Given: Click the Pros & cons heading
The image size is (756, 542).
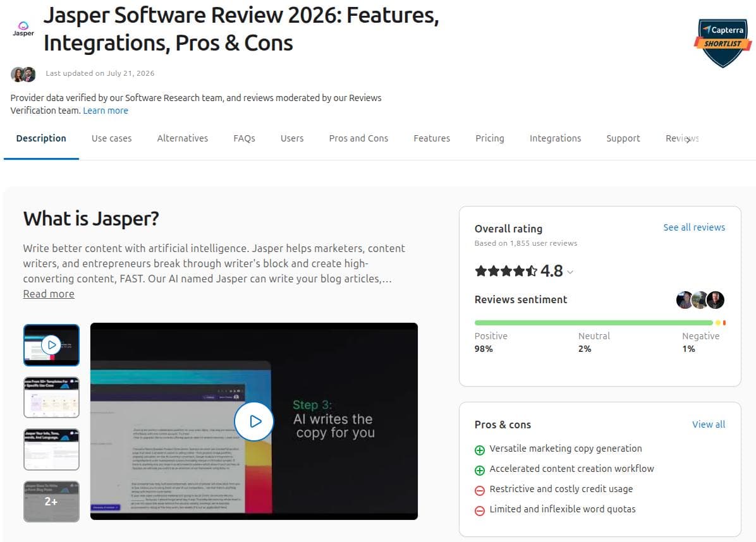Looking at the screenshot, I should tap(503, 425).
